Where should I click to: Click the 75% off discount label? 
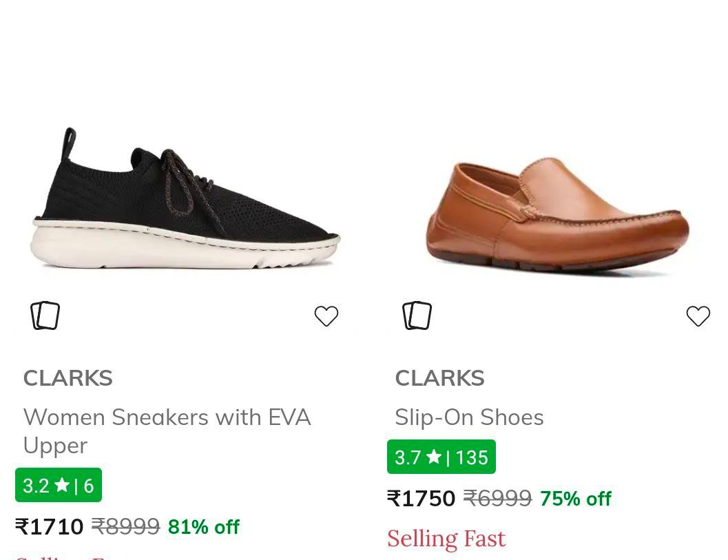[x=576, y=499]
